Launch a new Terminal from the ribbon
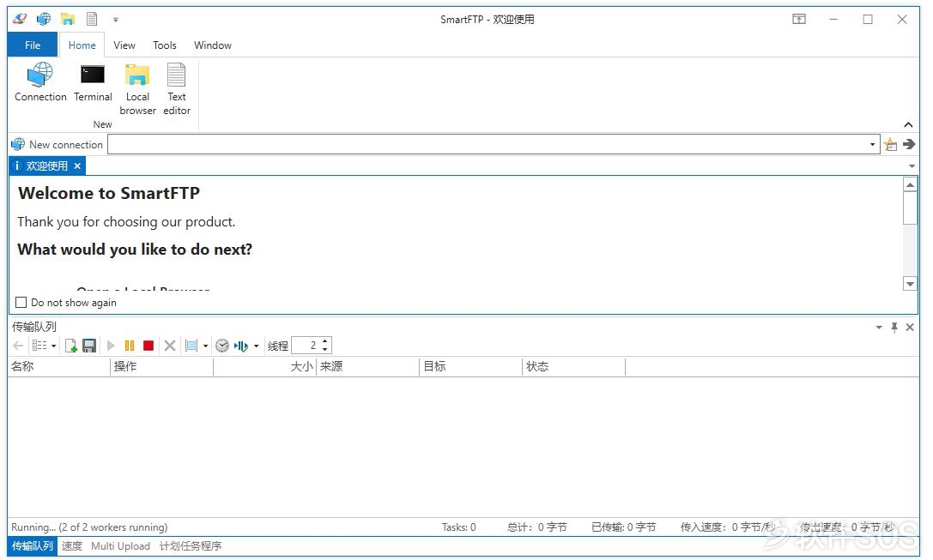 93,82
